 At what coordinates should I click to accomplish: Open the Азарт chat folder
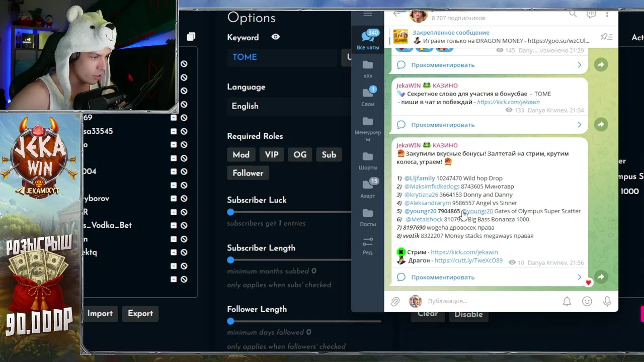(368, 189)
